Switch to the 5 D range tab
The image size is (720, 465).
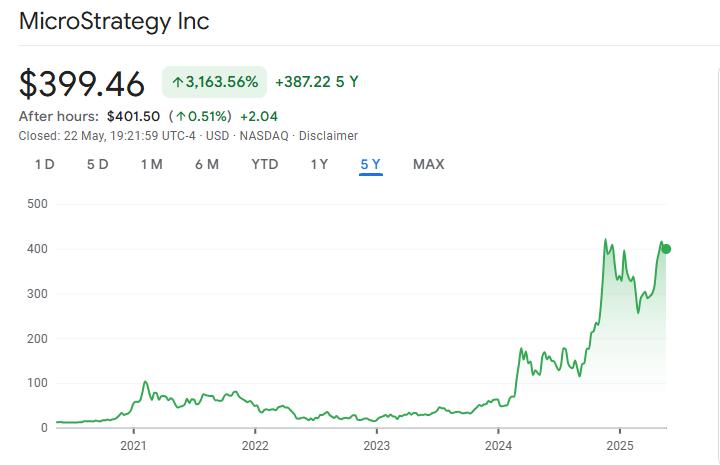97,164
